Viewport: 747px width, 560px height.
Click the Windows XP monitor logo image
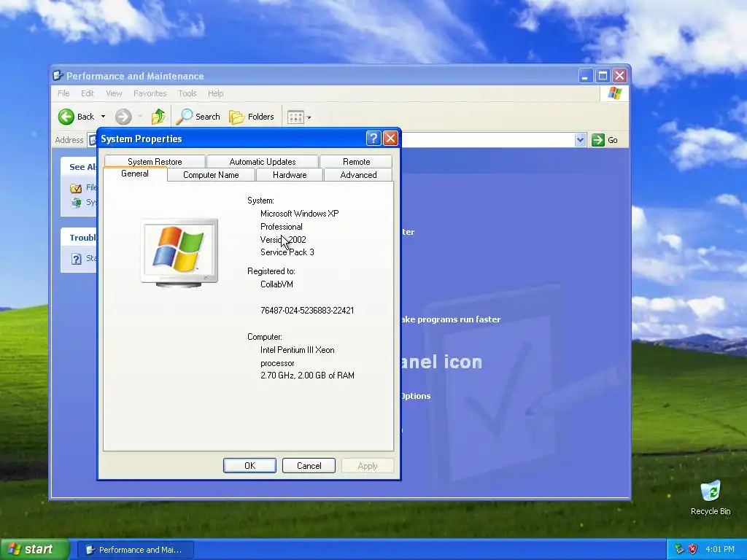(179, 253)
